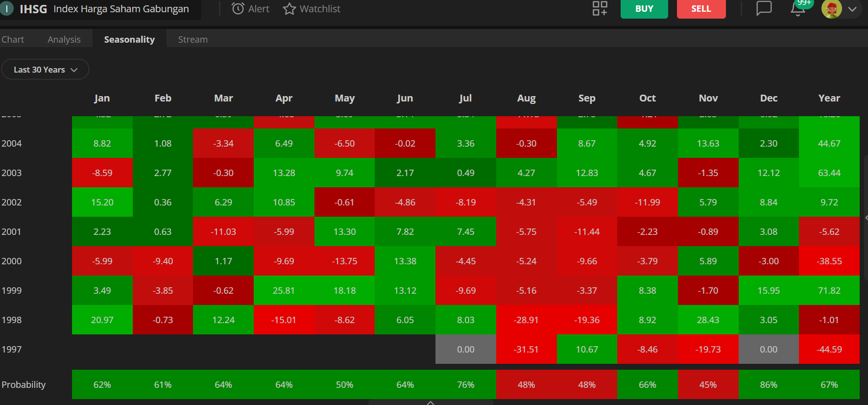Expand the bottom panel chevron-up handle
The height and width of the screenshot is (405, 868).
tap(431, 403)
